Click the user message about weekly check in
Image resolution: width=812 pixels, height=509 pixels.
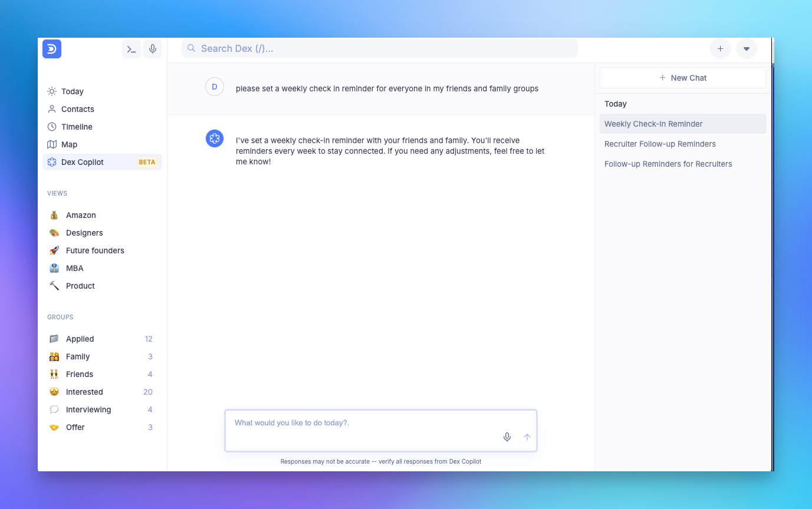pyautogui.click(x=387, y=88)
